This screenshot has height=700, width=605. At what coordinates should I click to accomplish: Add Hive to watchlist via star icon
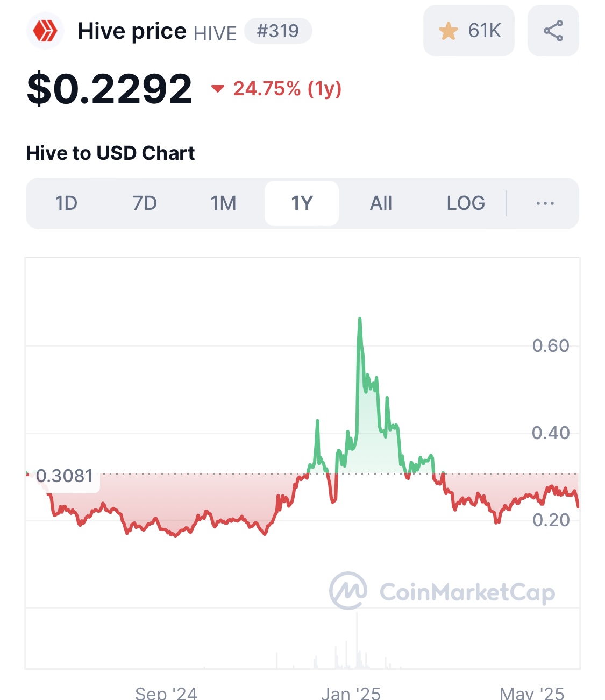449,31
